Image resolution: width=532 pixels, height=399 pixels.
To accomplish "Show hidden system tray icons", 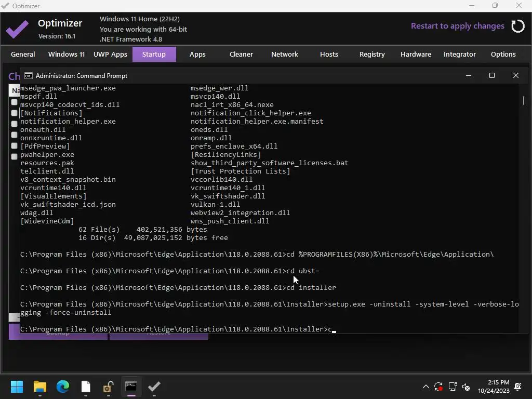I will click(426, 387).
